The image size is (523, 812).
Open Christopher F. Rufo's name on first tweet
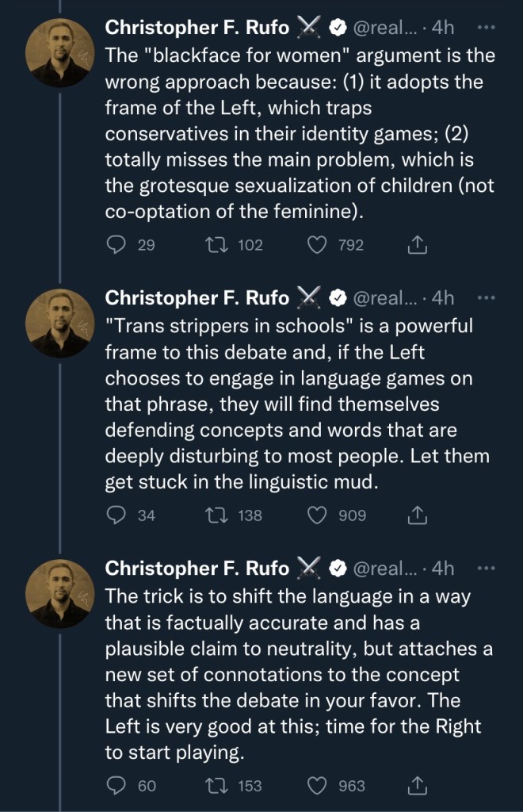(x=197, y=27)
